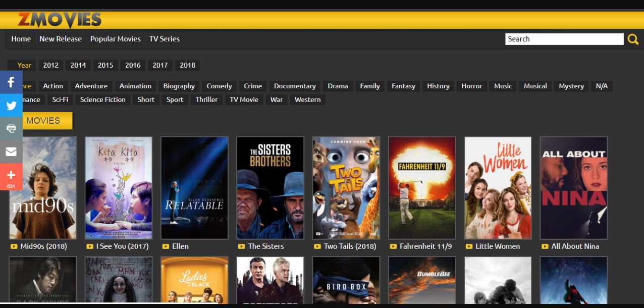Click the play icon beside Little Women
This screenshot has width=644, height=308.
point(469,246)
